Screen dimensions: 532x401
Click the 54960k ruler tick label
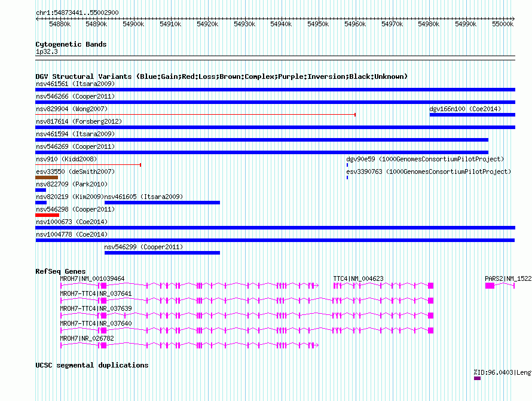355,24
